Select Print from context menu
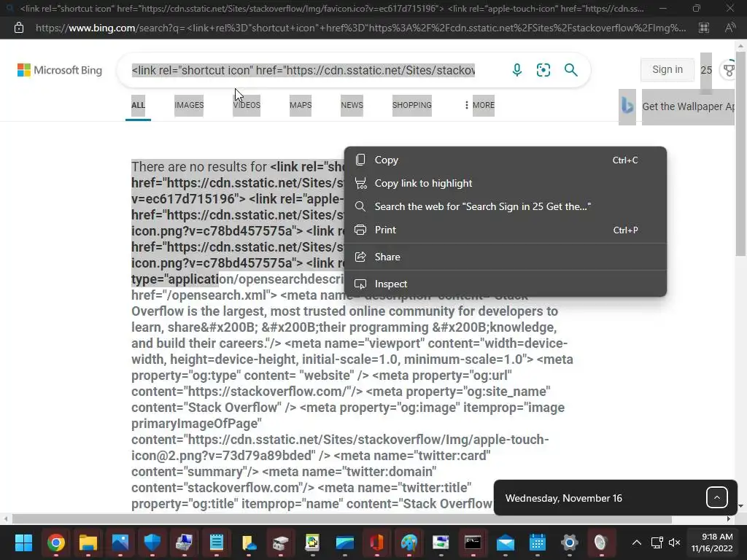 click(505, 230)
